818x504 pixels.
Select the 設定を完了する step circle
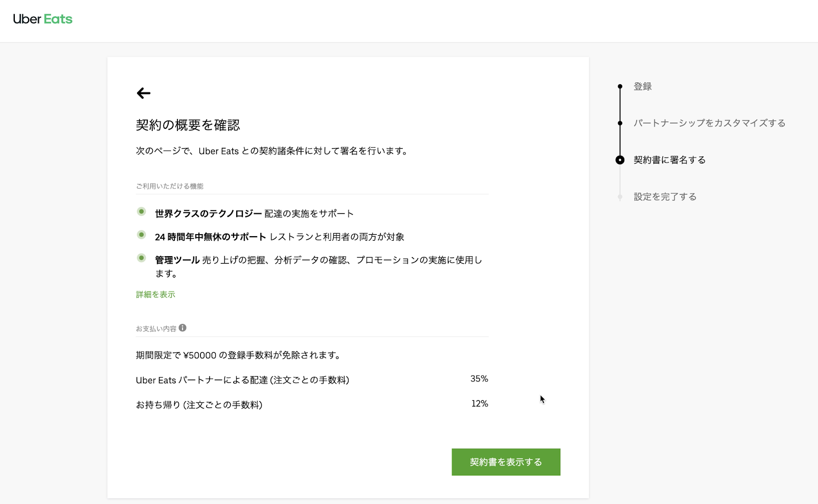point(621,196)
